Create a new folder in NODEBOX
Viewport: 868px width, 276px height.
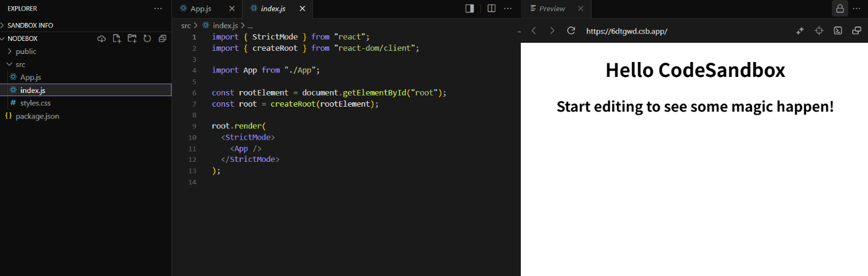point(132,38)
